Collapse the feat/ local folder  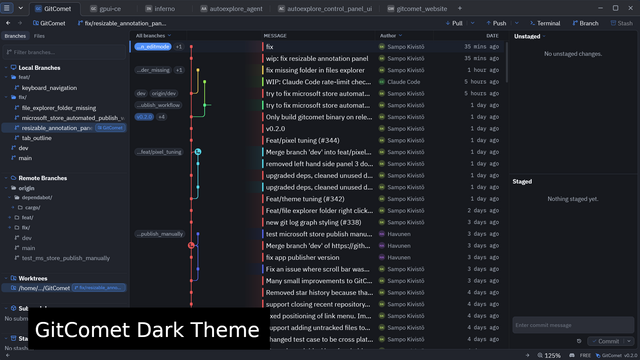[6, 77]
